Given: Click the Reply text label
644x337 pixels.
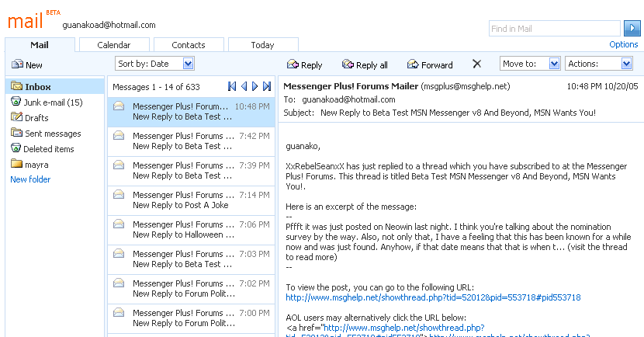Looking at the screenshot, I should coord(311,65).
